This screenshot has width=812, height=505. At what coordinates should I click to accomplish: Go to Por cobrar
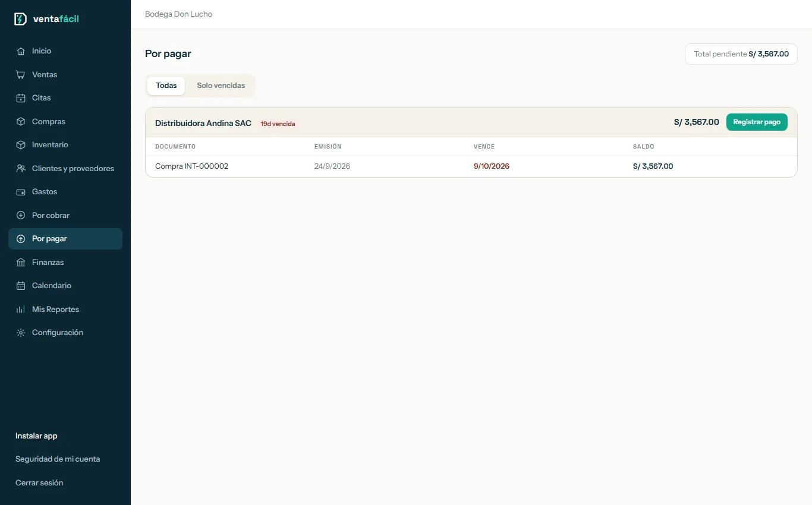(65, 216)
